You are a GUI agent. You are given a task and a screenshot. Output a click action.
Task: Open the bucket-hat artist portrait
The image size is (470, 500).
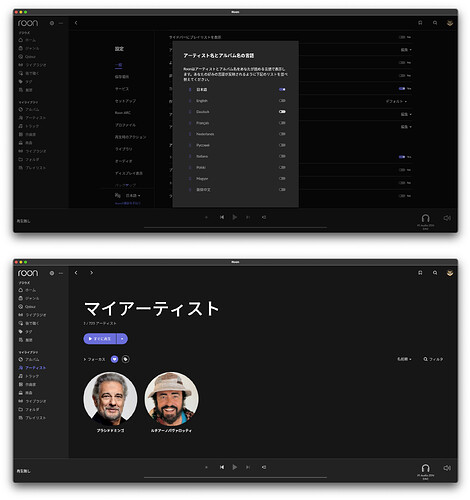click(171, 399)
